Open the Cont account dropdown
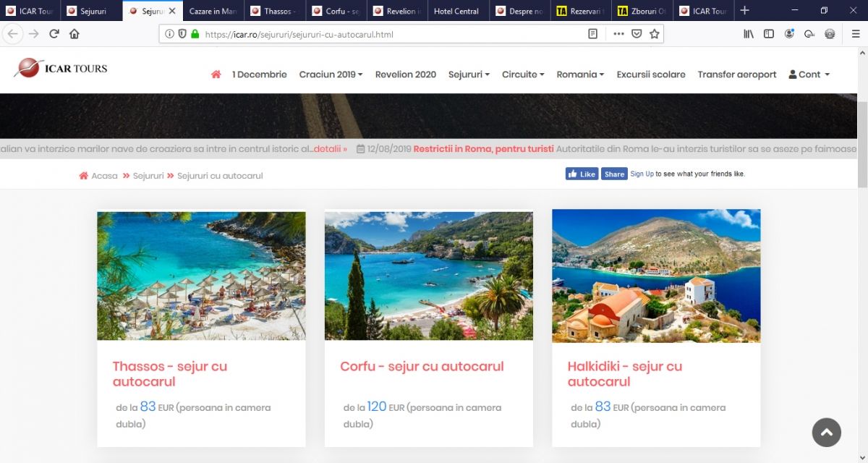The image size is (868, 463). 809,75
